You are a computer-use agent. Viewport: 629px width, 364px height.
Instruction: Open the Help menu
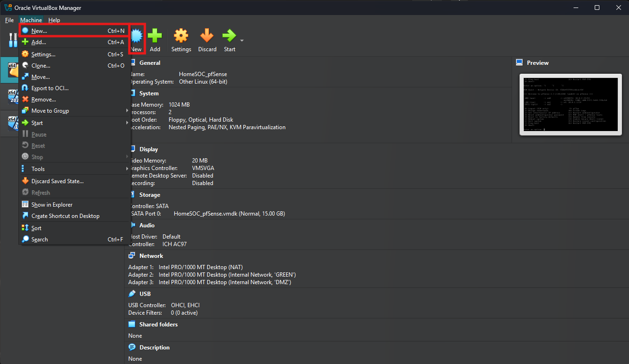(54, 20)
